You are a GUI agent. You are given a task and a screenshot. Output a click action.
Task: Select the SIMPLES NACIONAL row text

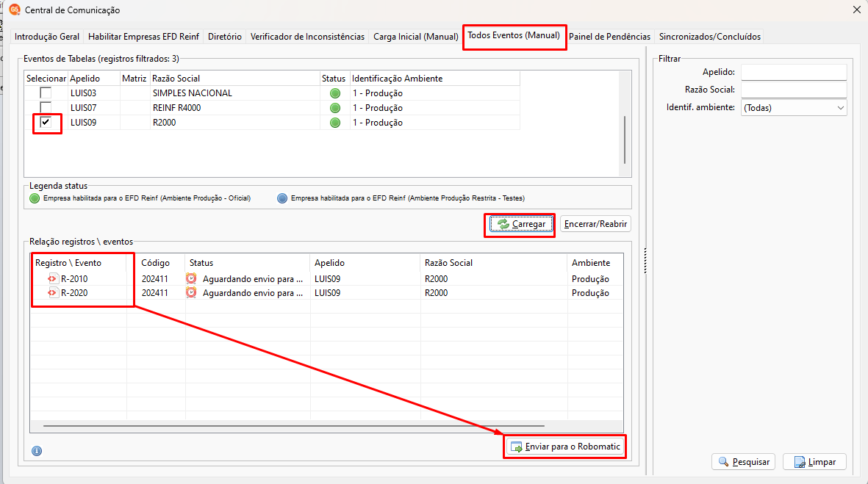[x=192, y=93]
